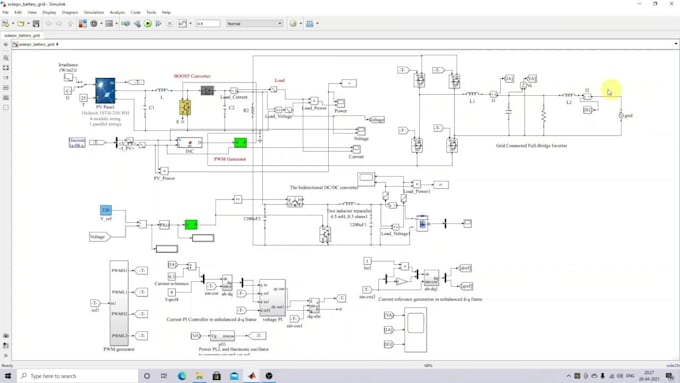Open Task View on the taskbar
680x383 pixels.
tap(164, 376)
